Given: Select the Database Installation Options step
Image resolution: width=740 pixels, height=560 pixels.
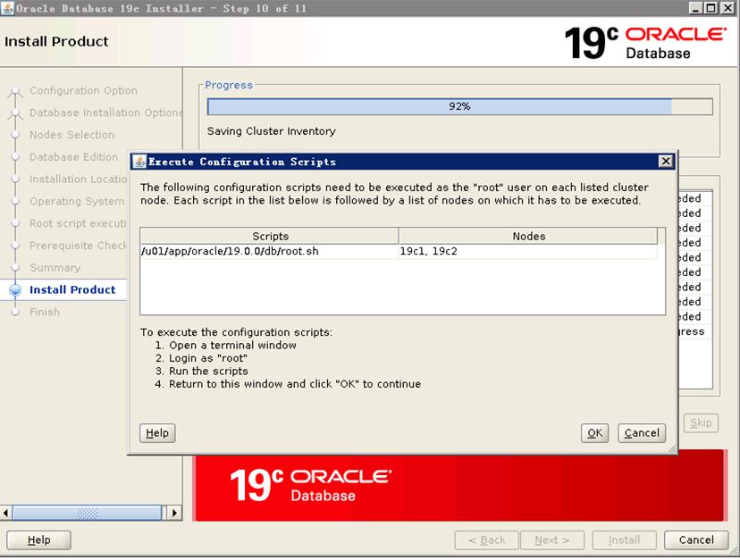Looking at the screenshot, I should click(106, 113).
